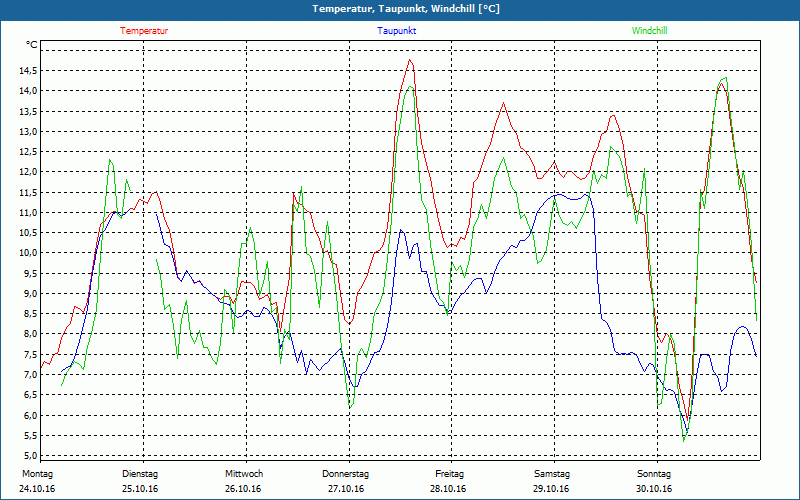The width and height of the screenshot is (800, 500).
Task: Click the Freitag day label
Action: tap(449, 474)
